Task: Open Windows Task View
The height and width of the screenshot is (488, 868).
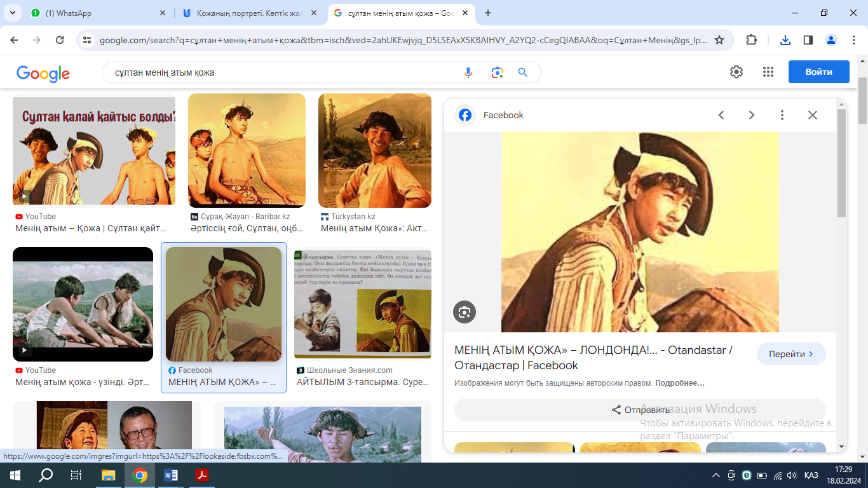Action: click(x=76, y=475)
